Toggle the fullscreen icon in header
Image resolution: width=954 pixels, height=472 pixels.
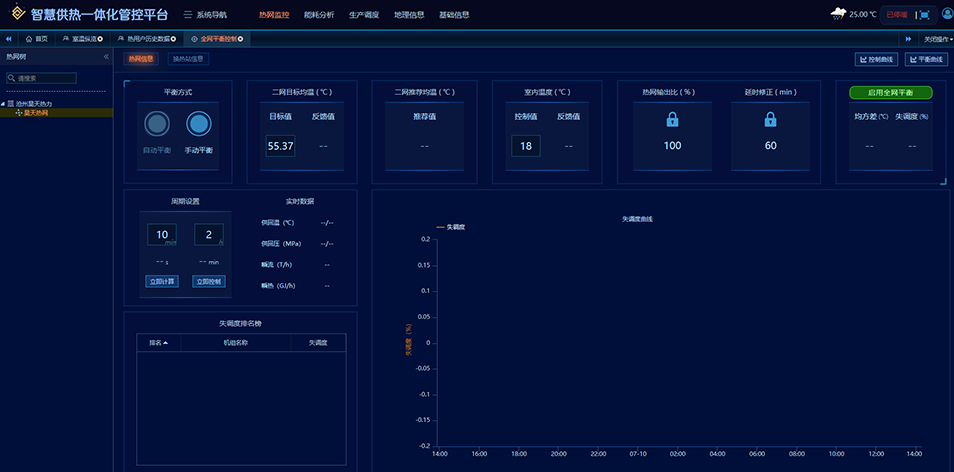point(924,15)
